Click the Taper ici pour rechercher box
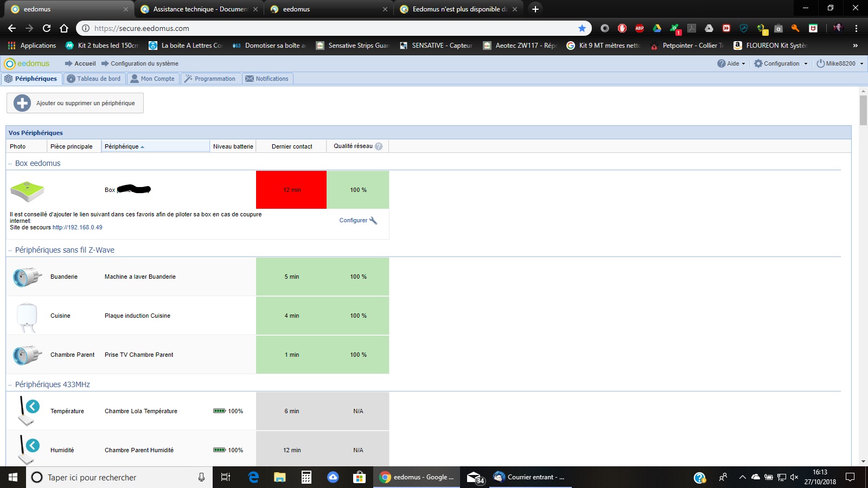This screenshot has height=488, width=868. [119, 477]
